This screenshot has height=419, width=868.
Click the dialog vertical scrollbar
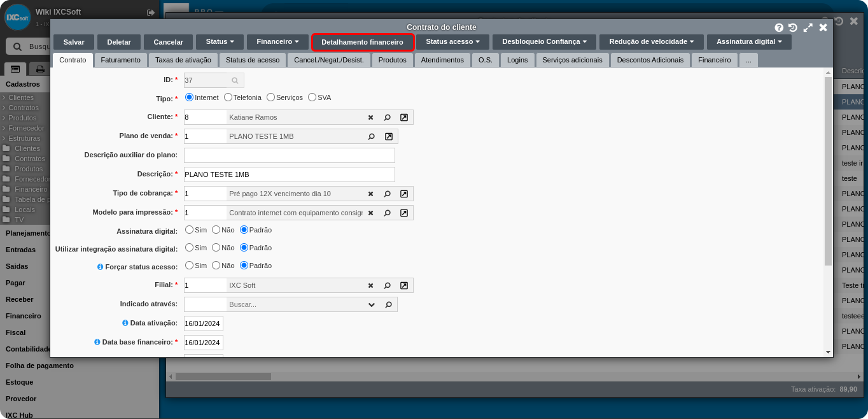[x=828, y=171]
